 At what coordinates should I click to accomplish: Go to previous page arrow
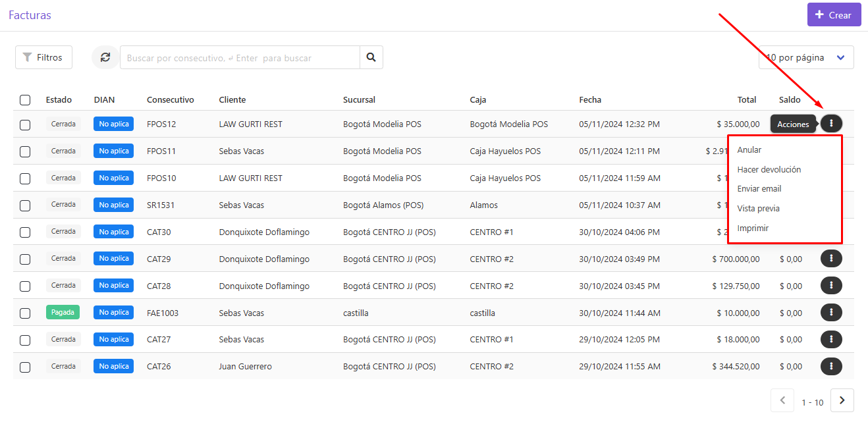782,400
